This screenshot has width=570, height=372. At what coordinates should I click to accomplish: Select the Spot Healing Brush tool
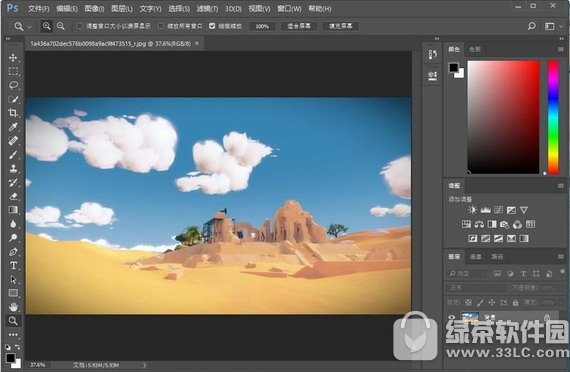13,140
